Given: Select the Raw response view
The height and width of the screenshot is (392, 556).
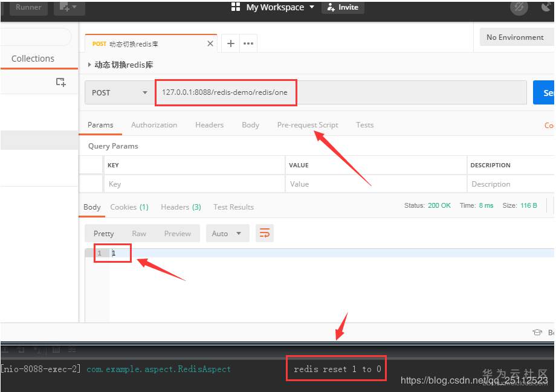Looking at the screenshot, I should tap(139, 234).
